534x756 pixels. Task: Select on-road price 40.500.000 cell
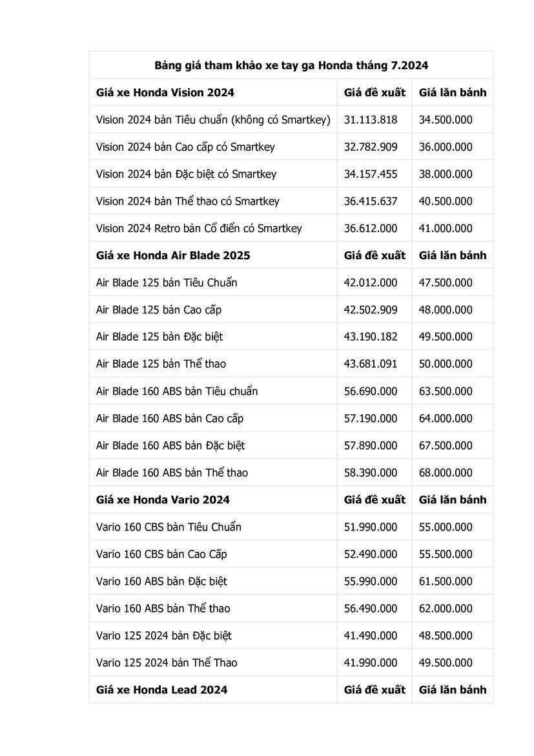pyautogui.click(x=446, y=201)
